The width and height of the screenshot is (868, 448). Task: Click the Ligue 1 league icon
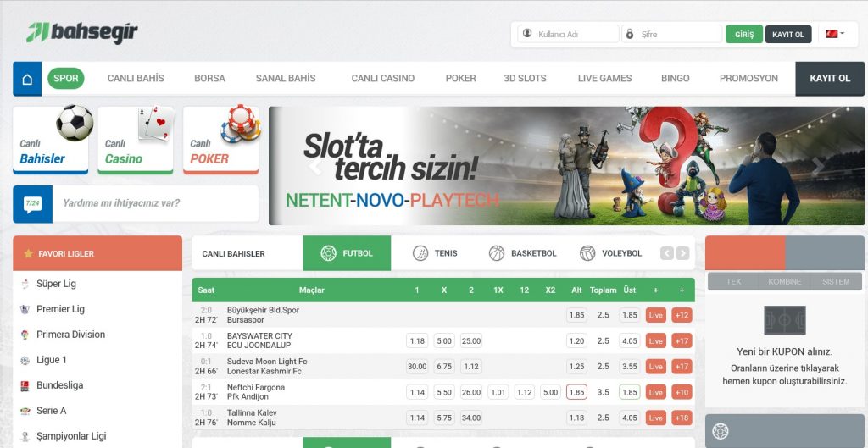point(25,361)
